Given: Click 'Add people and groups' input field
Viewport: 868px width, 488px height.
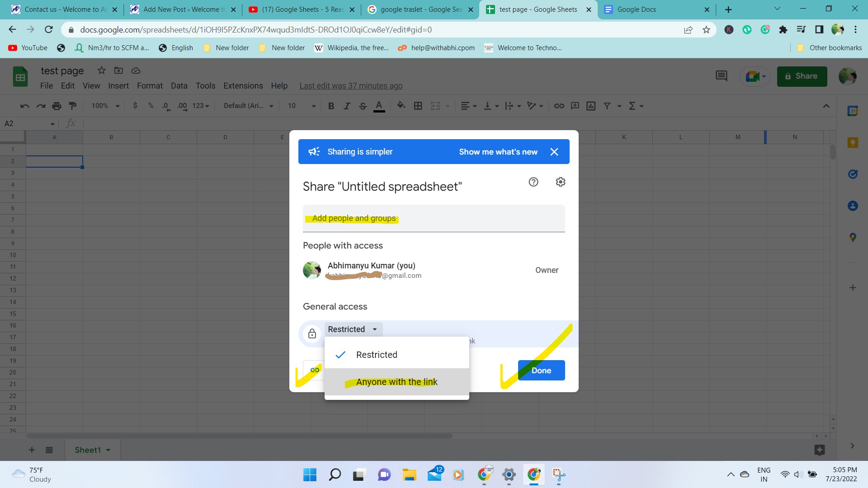Looking at the screenshot, I should 434,218.
